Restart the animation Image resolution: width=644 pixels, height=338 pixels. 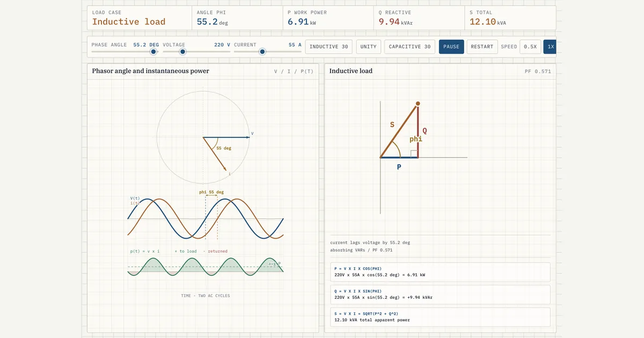pos(482,47)
